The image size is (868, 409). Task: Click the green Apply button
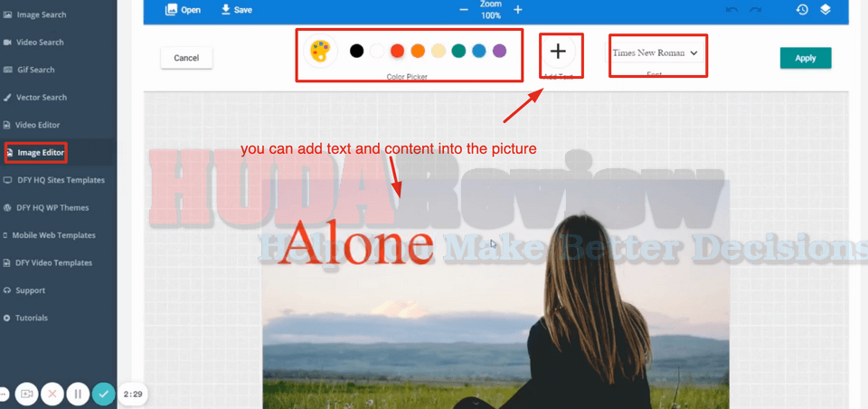806,58
